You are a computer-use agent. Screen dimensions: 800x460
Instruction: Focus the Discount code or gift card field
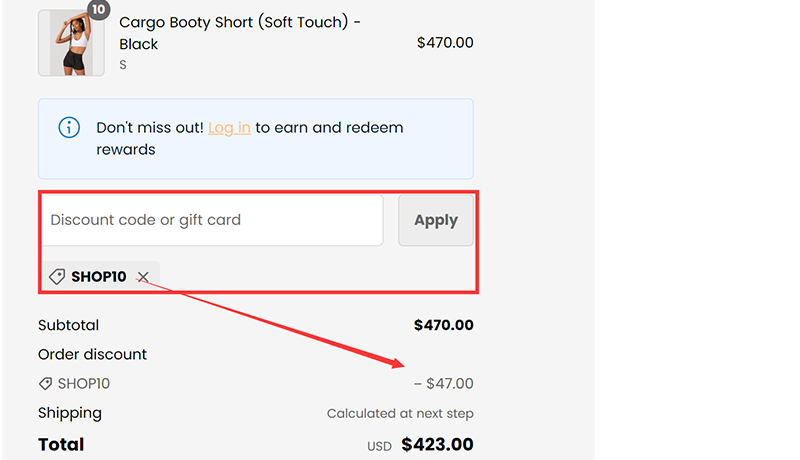point(211,220)
